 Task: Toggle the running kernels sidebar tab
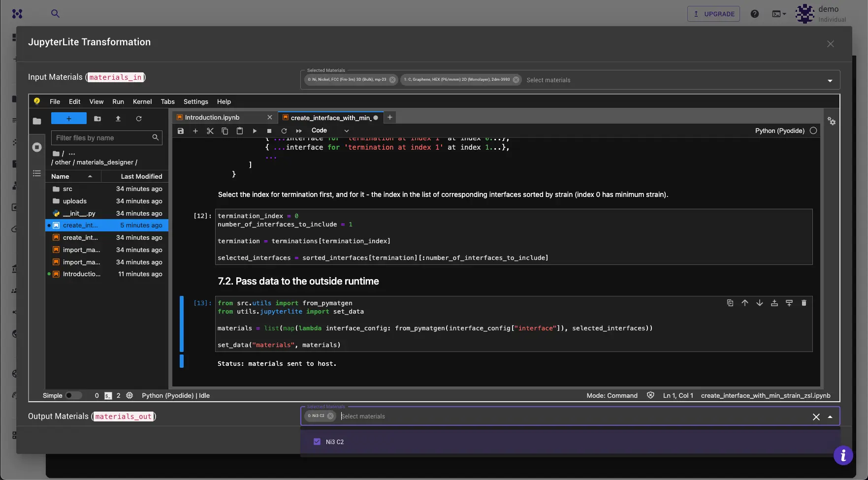[x=37, y=147]
